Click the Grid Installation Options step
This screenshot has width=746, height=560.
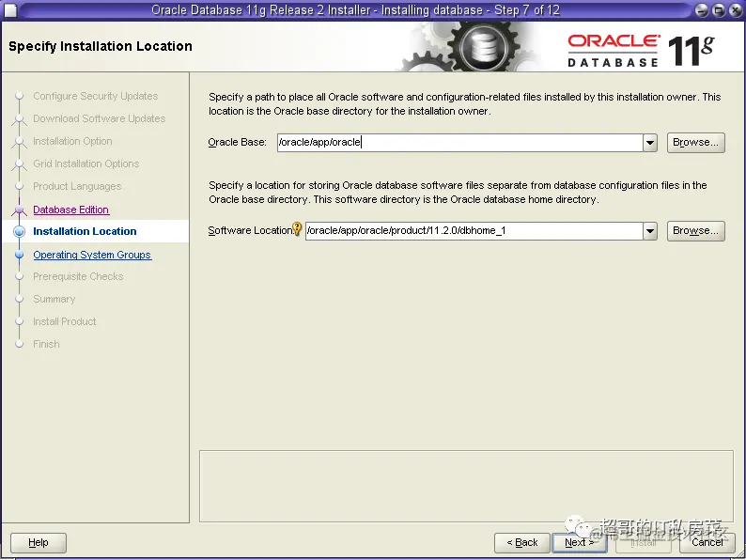(x=86, y=163)
